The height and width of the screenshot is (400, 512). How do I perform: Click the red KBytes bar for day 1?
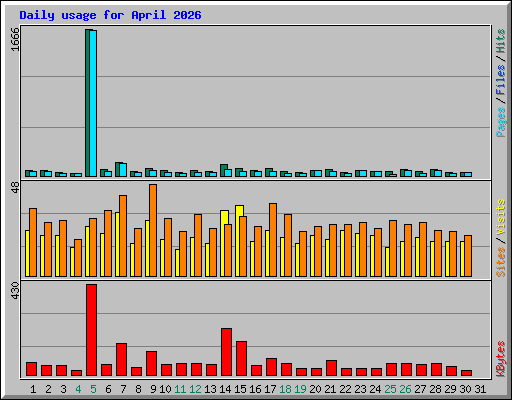point(31,369)
